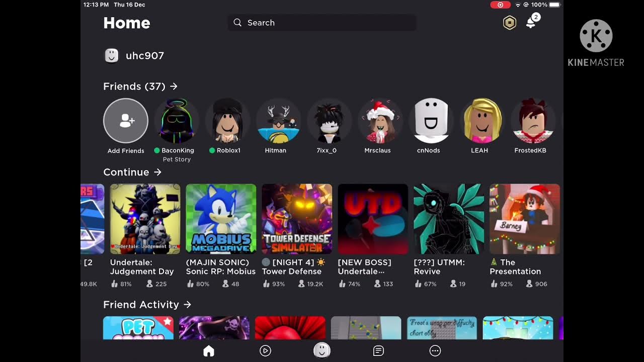Click the search magnifier icon
644x362 pixels.
coord(237,23)
